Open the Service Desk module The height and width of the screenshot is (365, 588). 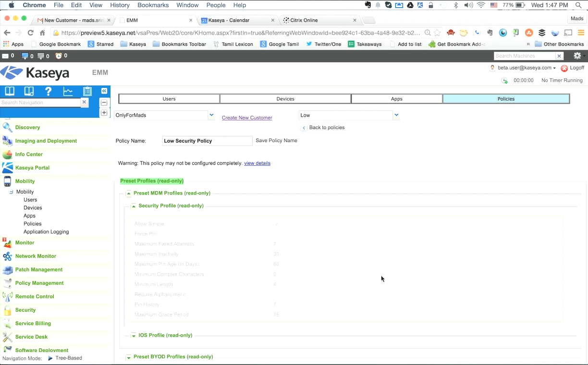31,337
